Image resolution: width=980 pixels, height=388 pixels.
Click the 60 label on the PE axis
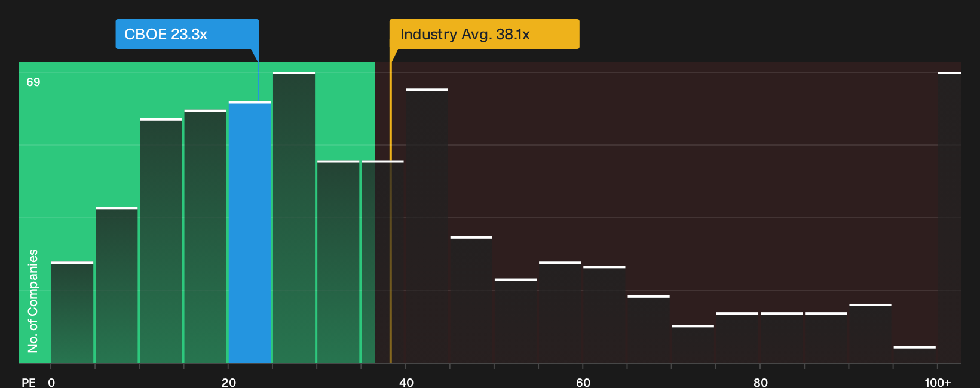coord(583,382)
